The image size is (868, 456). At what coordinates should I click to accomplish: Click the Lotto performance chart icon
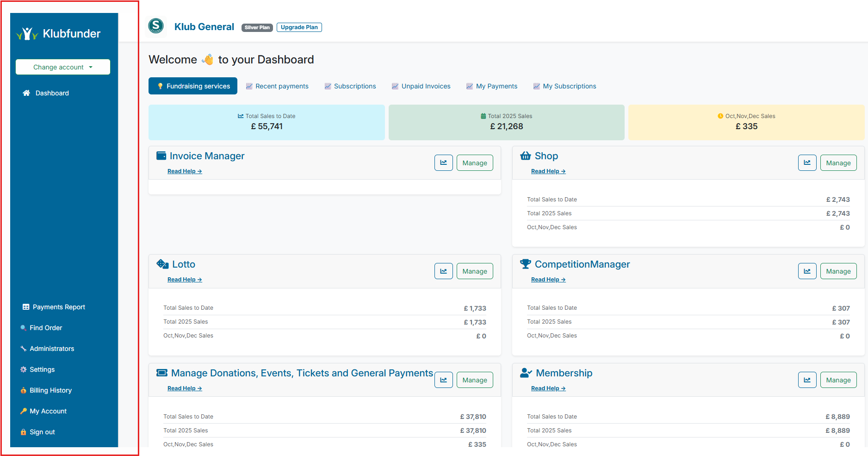click(x=443, y=271)
